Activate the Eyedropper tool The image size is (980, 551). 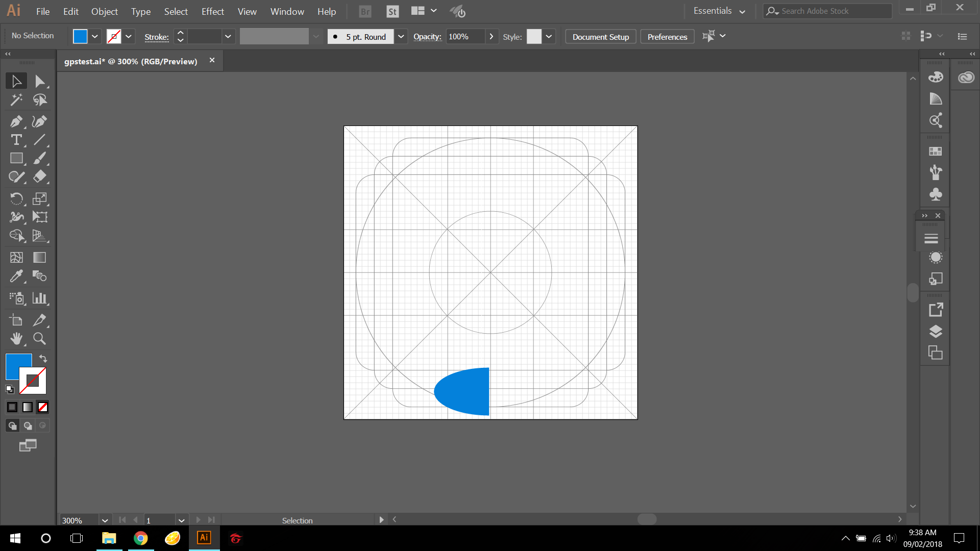point(16,276)
